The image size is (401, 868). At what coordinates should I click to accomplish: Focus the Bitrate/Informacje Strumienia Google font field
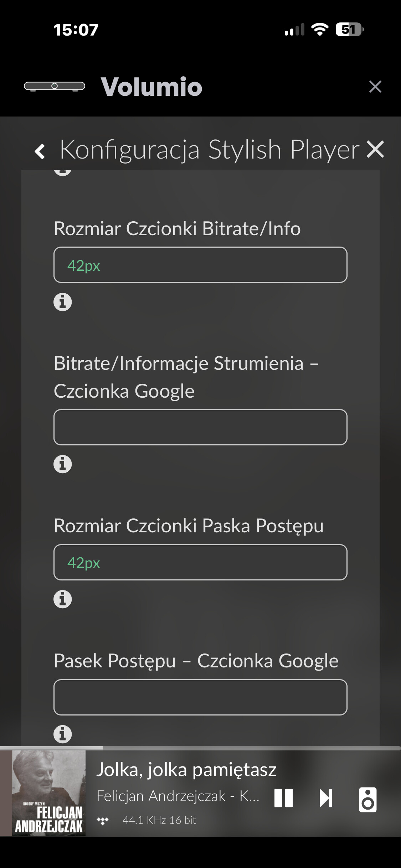[x=200, y=427]
